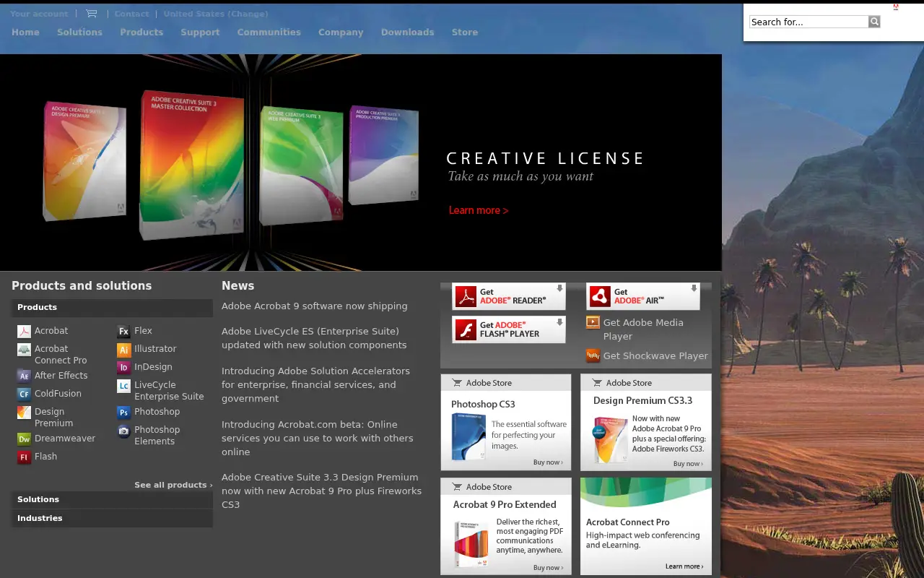
Task: Change region via United States (Change)
Action: pos(216,14)
